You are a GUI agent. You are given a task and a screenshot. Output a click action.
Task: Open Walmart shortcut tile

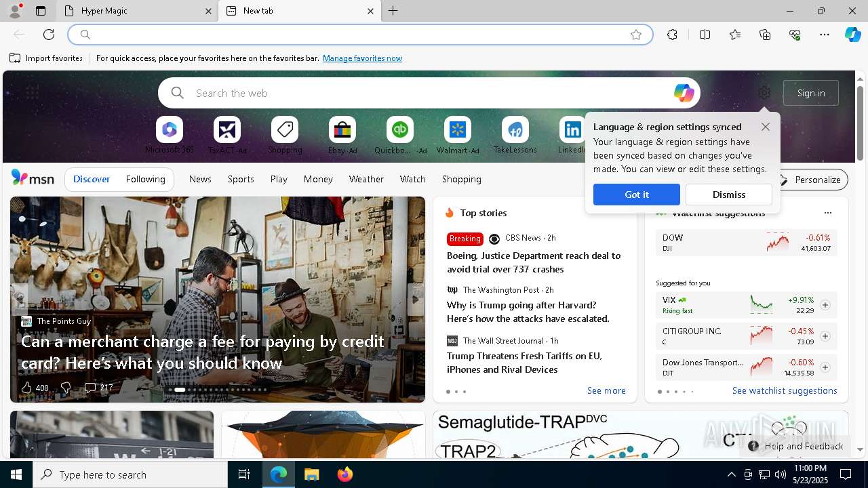[458, 135]
